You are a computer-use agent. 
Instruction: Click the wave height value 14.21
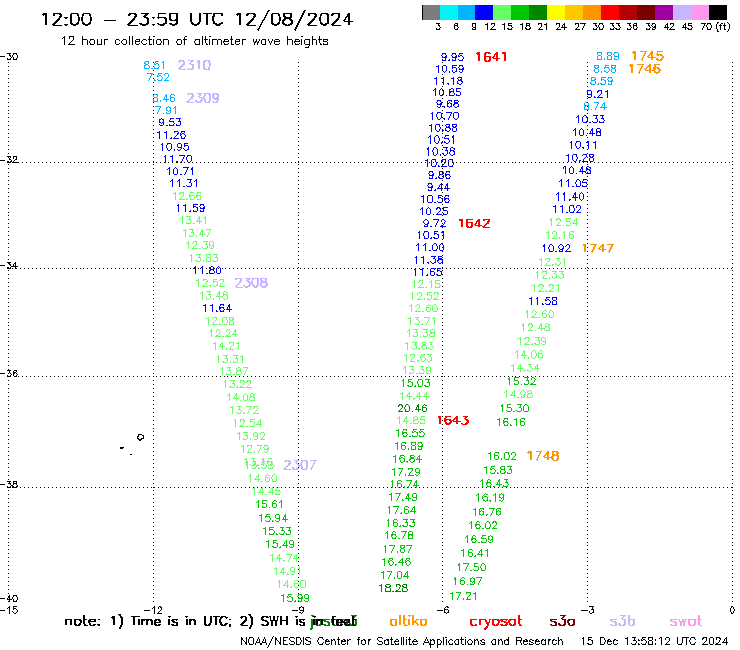(x=226, y=346)
